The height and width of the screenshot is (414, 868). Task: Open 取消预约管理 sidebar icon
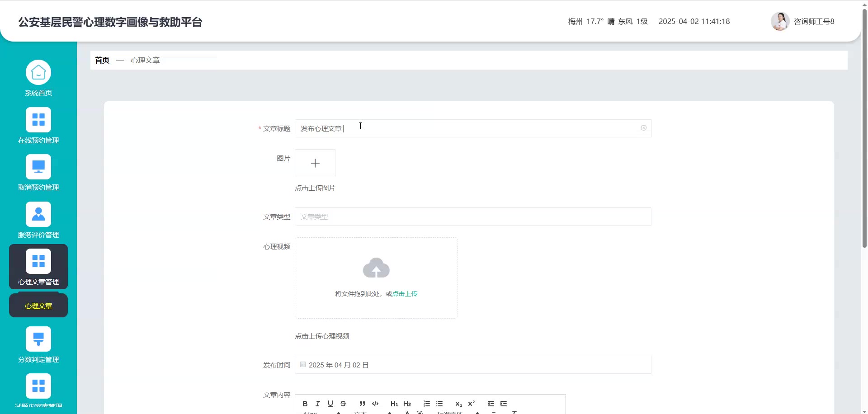(x=38, y=167)
